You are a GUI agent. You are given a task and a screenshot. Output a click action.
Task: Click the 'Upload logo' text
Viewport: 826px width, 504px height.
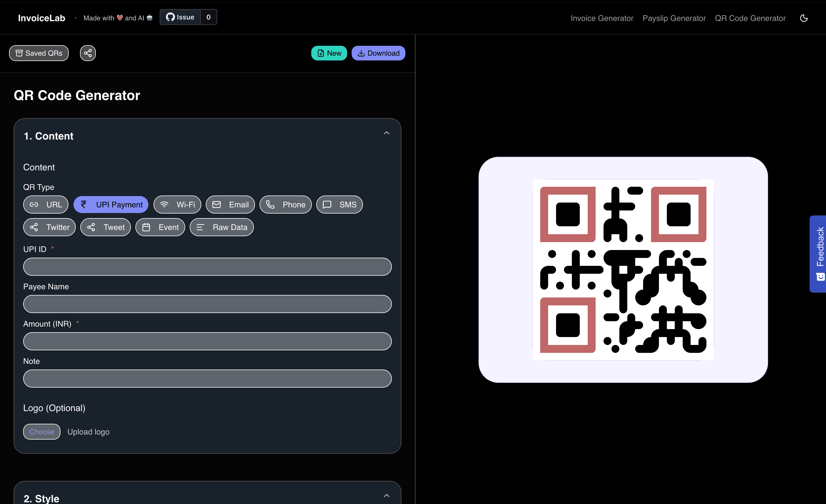coord(88,432)
